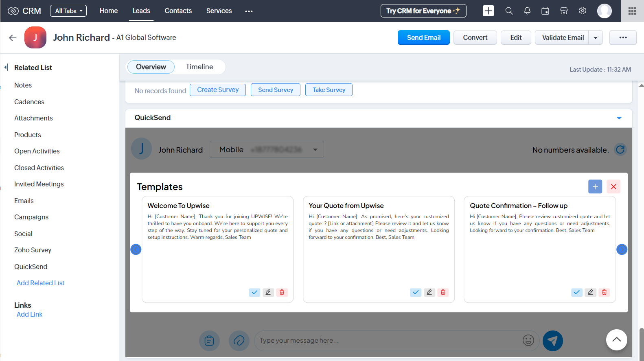Send the message with the paper plane button
The width and height of the screenshot is (644, 361).
(x=553, y=341)
